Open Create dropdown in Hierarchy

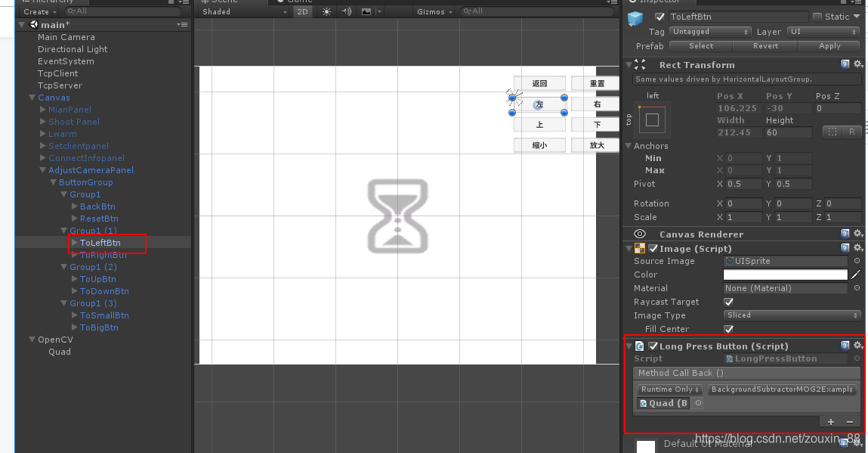point(40,11)
